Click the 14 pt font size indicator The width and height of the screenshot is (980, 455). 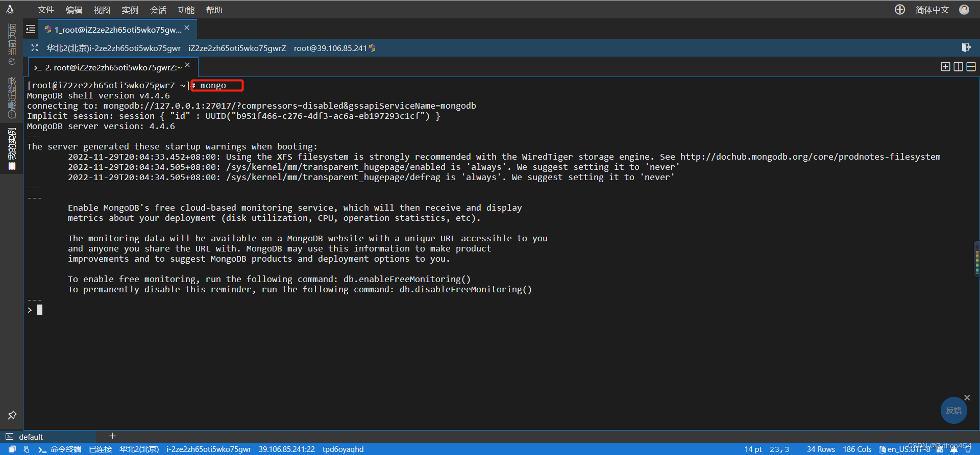click(x=753, y=449)
